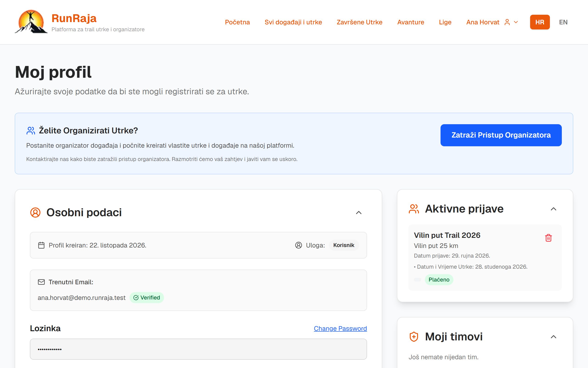Click the Moji timovi shield icon
The height and width of the screenshot is (368, 588).
click(414, 336)
